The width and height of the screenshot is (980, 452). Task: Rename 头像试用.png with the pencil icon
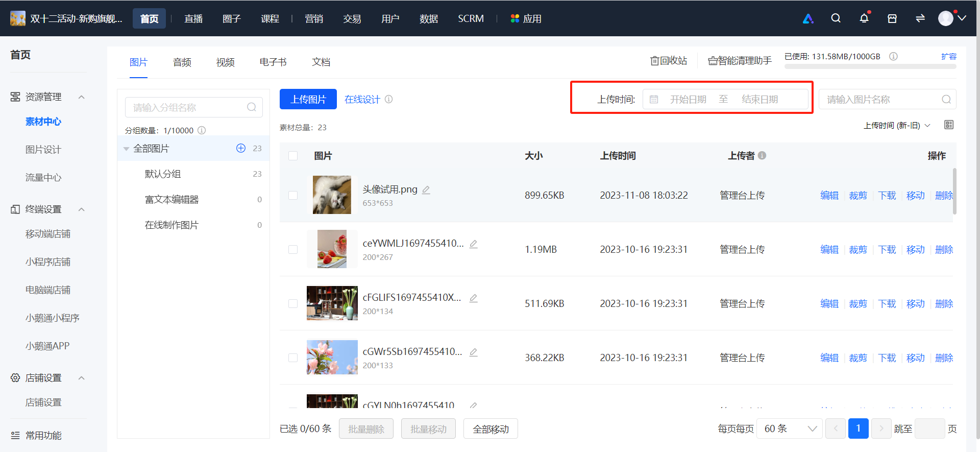(426, 190)
